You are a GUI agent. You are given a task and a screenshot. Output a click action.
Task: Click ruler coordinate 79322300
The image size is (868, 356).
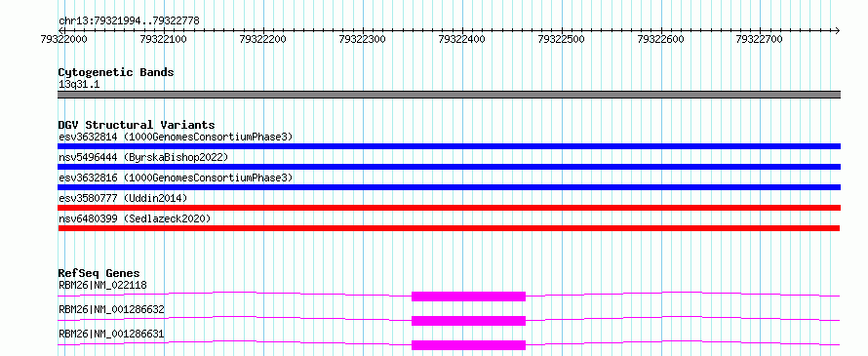coord(362,39)
